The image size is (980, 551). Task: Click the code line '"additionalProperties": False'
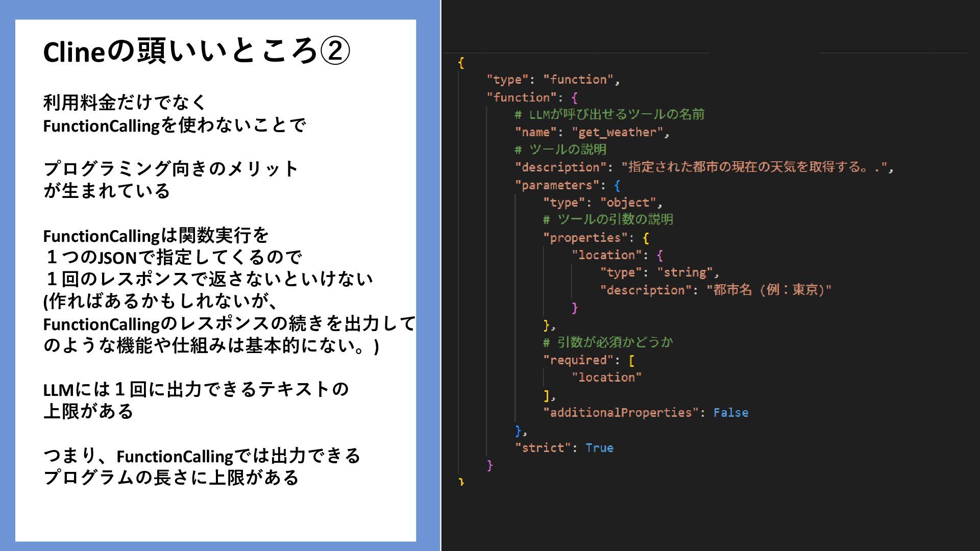[646, 413]
